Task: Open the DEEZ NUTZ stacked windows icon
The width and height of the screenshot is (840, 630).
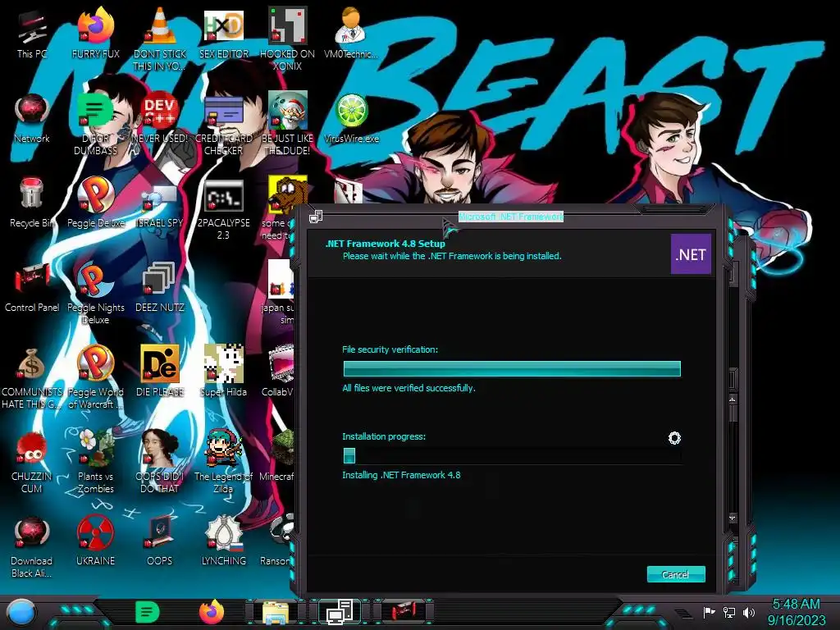Action: (x=159, y=280)
